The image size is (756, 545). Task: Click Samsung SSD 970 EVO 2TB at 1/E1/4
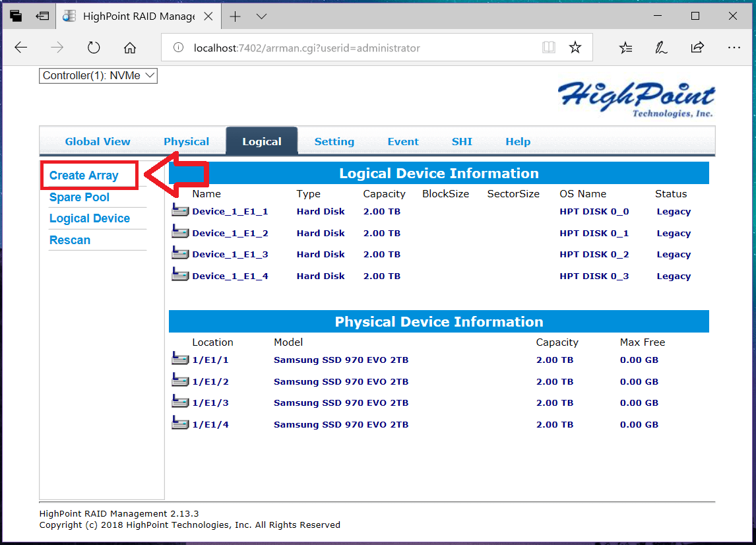pyautogui.click(x=341, y=424)
